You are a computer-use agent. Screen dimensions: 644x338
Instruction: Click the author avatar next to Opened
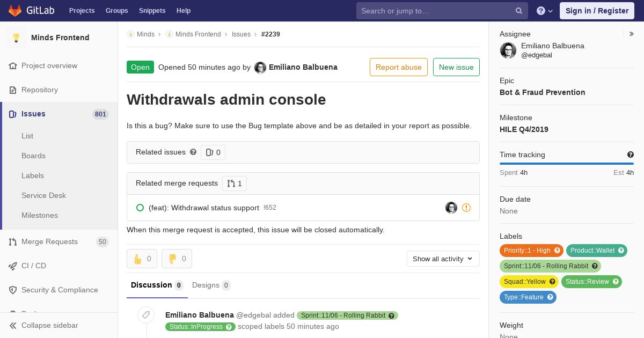[260, 68]
